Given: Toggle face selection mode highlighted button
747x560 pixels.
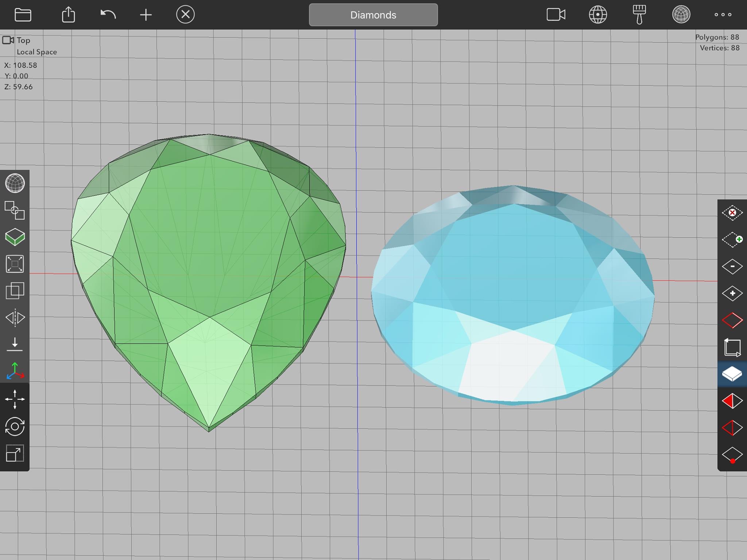Looking at the screenshot, I should (732, 374).
